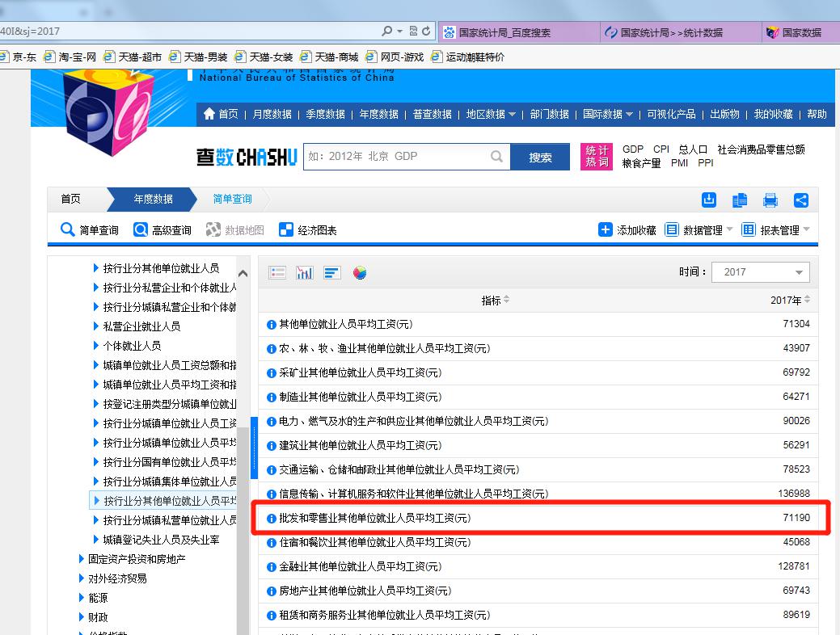840x635 pixels.
Task: Sort by the 2017年 column header
Action: [789, 301]
